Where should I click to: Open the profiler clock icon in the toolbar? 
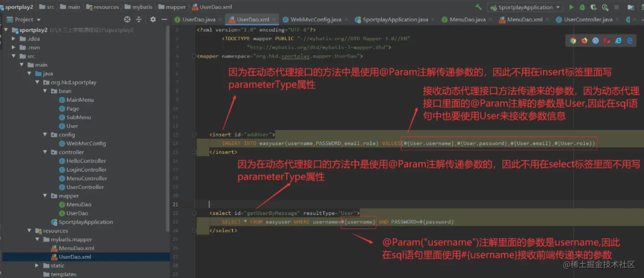[x=605, y=7]
